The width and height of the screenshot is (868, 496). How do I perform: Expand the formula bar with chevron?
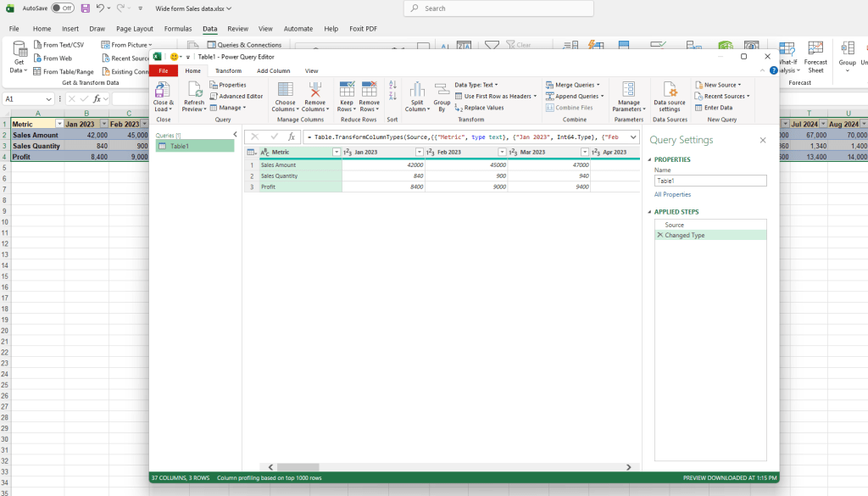pyautogui.click(x=632, y=137)
